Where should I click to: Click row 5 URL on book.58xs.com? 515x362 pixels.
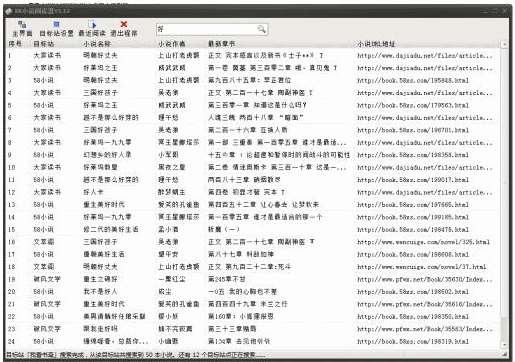click(x=413, y=105)
